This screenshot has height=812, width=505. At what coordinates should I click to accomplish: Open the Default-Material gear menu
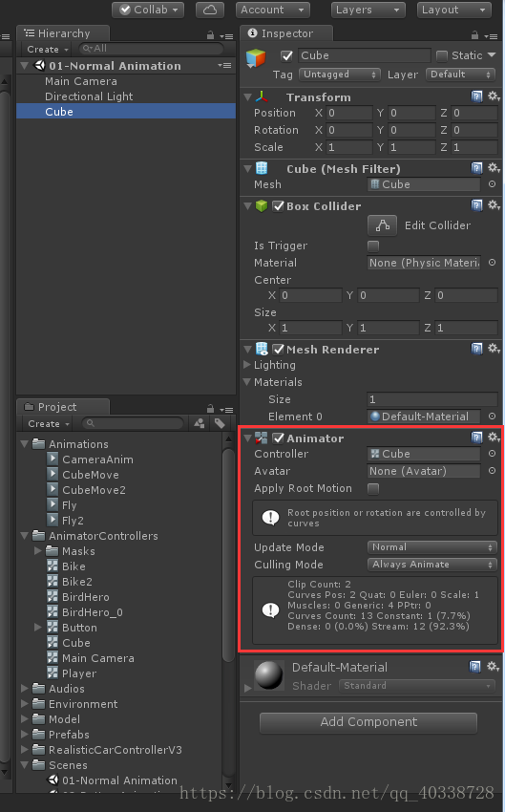click(494, 667)
